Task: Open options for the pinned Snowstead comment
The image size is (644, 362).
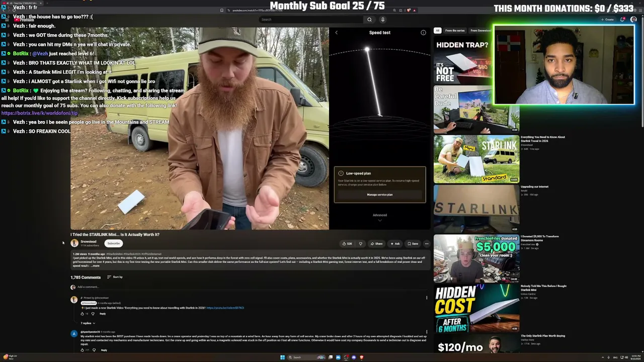Action: click(x=427, y=298)
